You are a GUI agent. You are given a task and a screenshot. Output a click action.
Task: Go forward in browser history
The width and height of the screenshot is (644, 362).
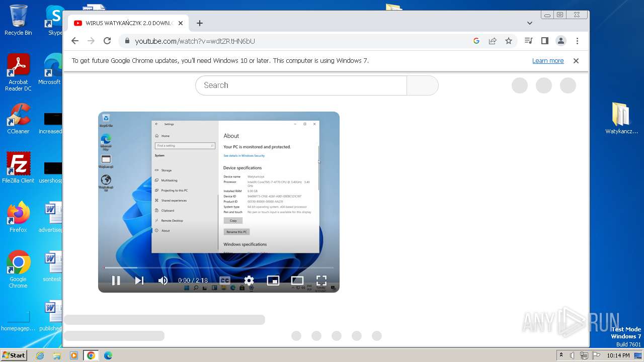click(x=91, y=41)
